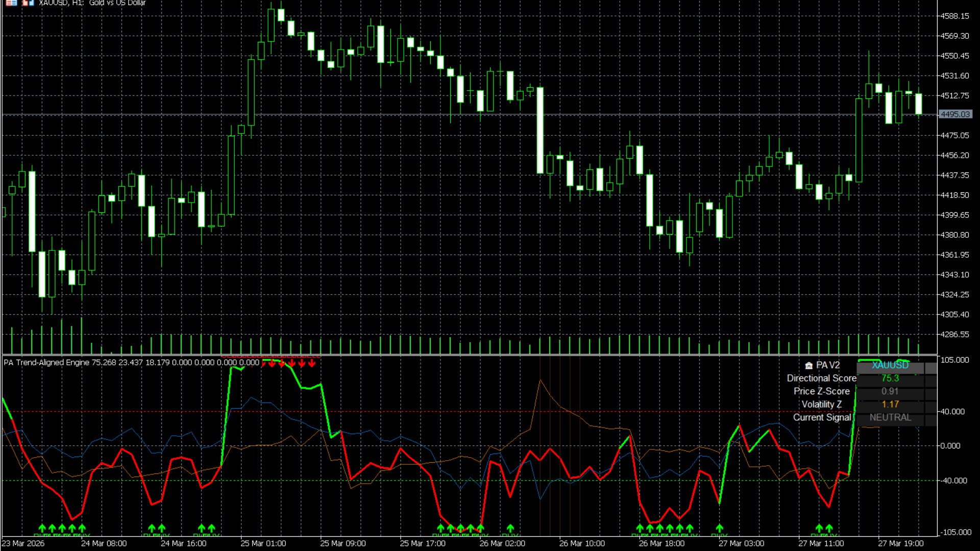Click the XAUUSD, H1 Gold vs US Dollar title
The width and height of the screenshot is (980, 551).
pyautogui.click(x=92, y=3)
